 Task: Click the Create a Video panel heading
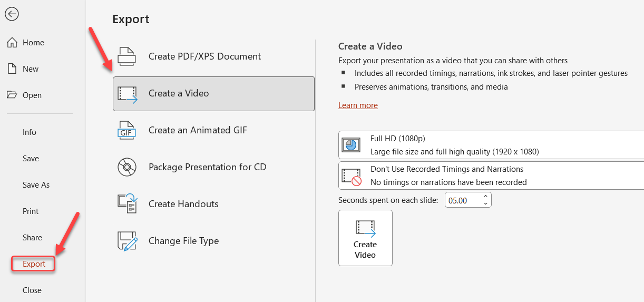click(x=370, y=46)
